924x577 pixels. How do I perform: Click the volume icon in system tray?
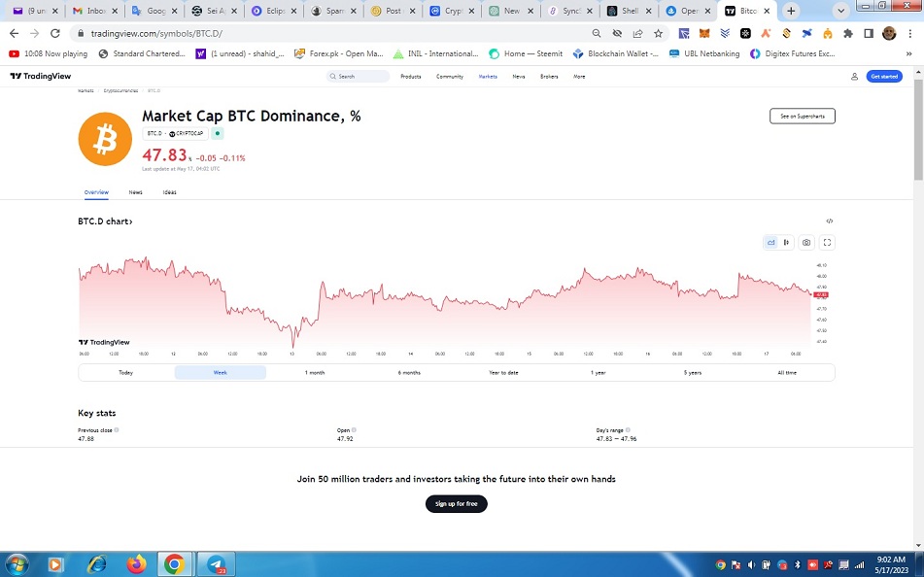[751, 564]
